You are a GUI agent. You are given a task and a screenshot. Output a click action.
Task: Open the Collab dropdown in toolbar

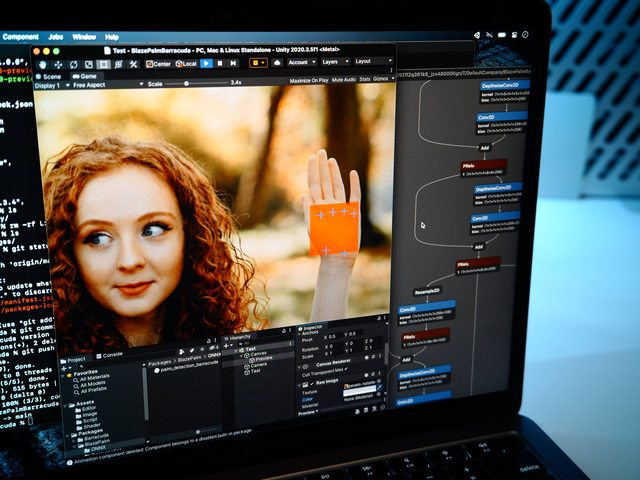(258, 63)
